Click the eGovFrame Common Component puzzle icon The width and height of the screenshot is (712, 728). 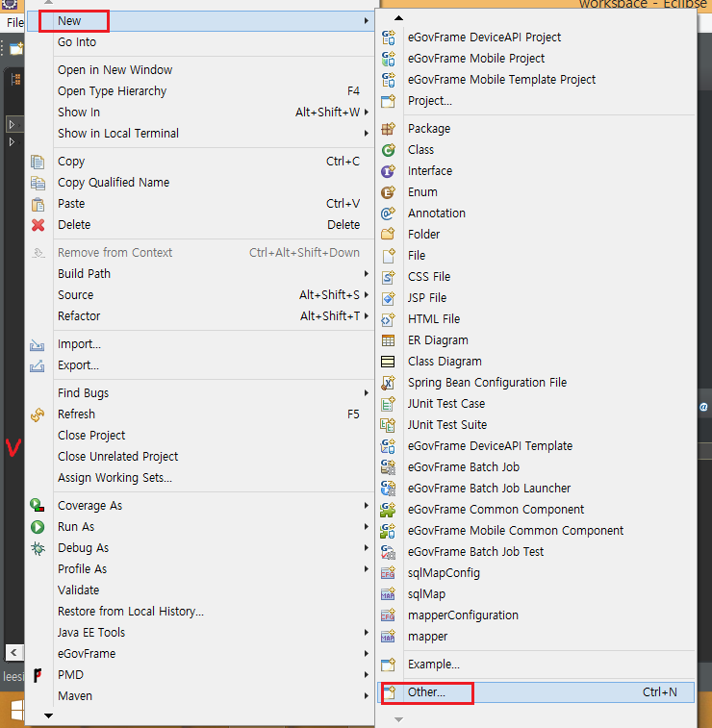tap(389, 510)
